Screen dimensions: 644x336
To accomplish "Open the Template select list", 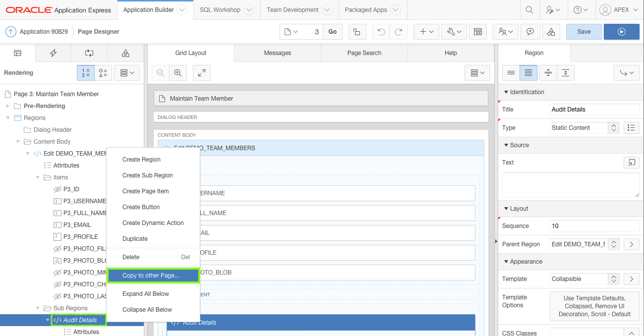I will [x=585, y=279].
